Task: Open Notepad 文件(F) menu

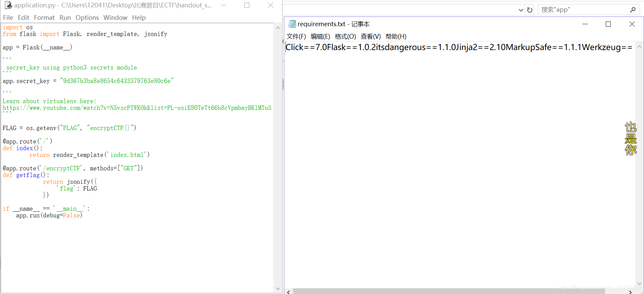Action: [x=296, y=36]
